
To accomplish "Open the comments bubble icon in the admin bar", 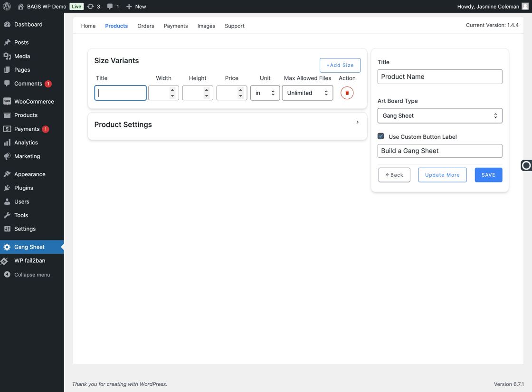I will click(x=110, y=7).
